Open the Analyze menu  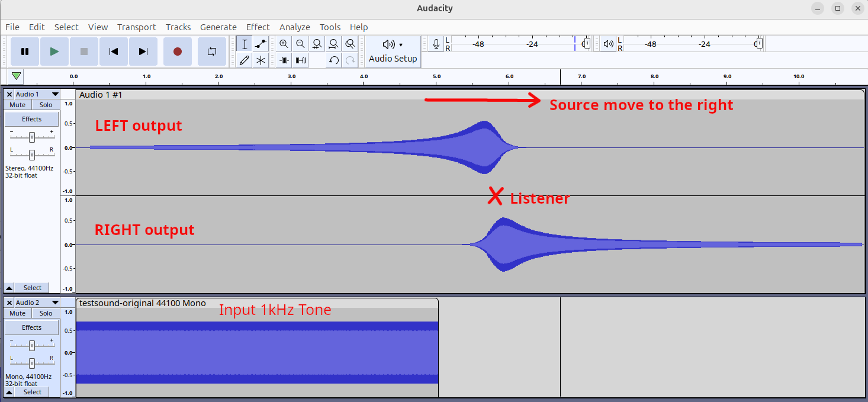pyautogui.click(x=295, y=27)
